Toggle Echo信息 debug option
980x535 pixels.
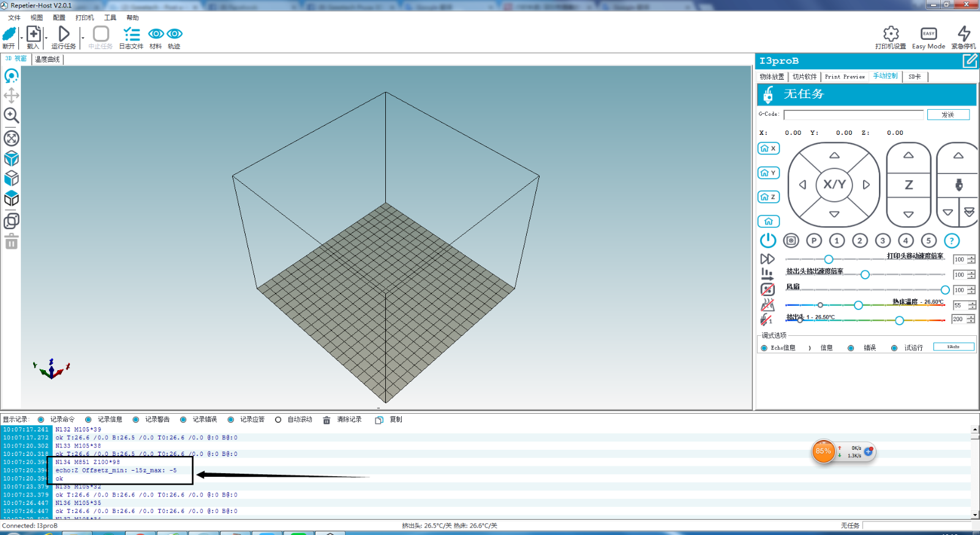pyautogui.click(x=764, y=348)
